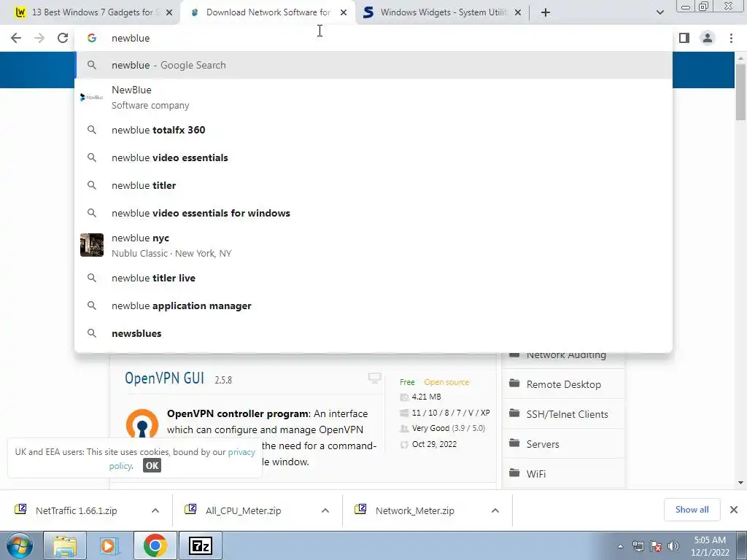Click the forward navigation arrow

pyautogui.click(x=39, y=38)
